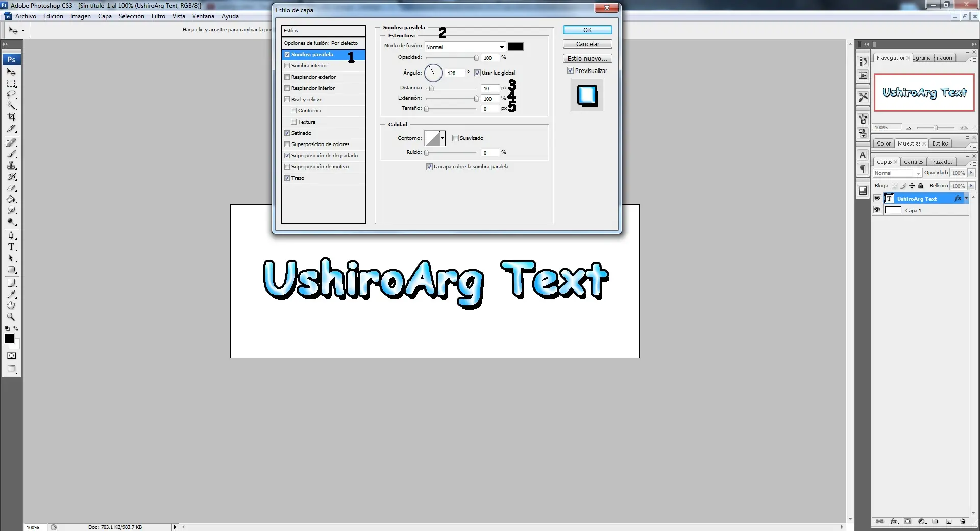Select Superposición de degradado style entry
The width and height of the screenshot is (980, 531).
coord(325,156)
